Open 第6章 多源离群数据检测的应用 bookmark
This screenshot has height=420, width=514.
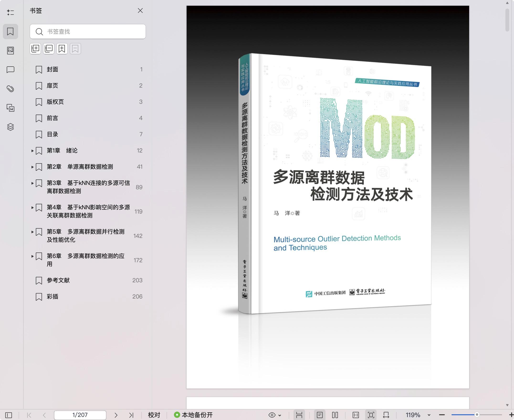tap(86, 260)
